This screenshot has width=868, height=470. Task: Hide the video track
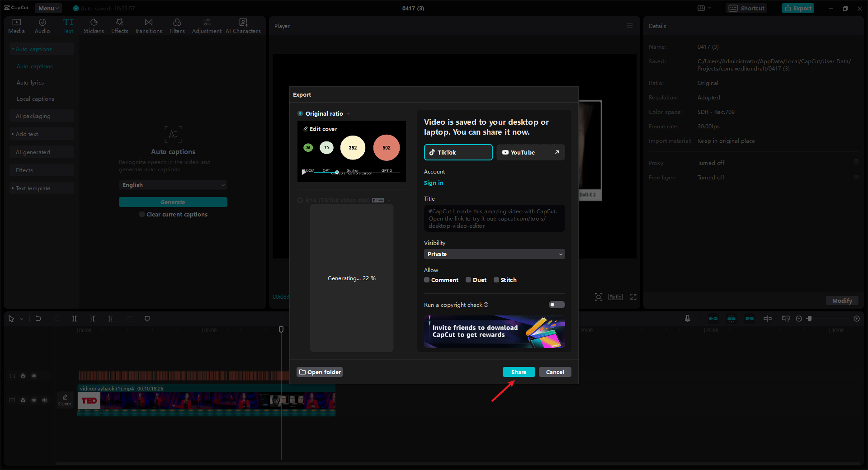click(x=34, y=400)
